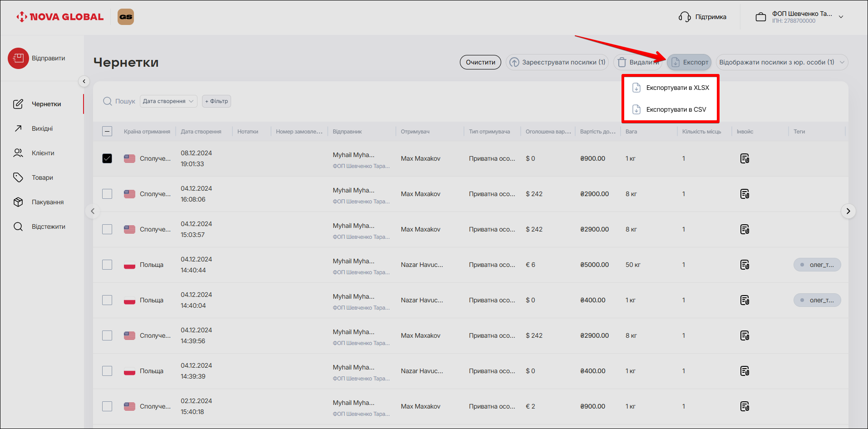Screen dimensions: 868x429
Task: Open Клієнти clients section in sidebar
Action: point(43,153)
